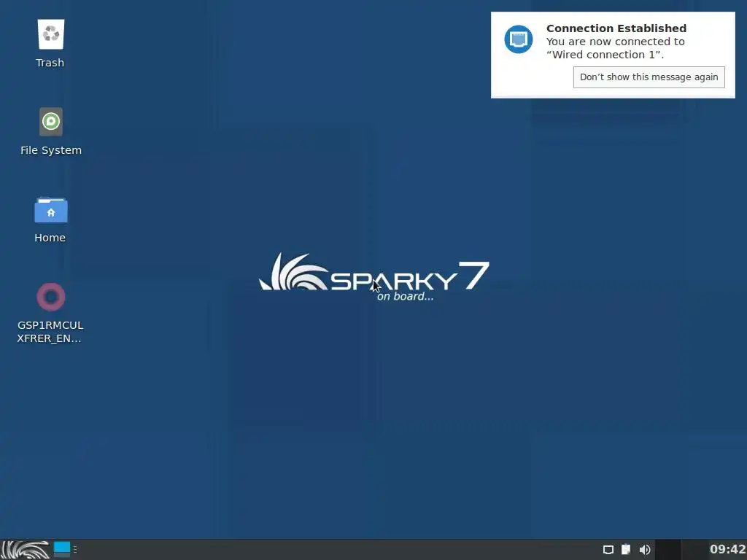The image size is (747, 560).
Task: Click the panel separator handle beside show desktop
Action: coord(75,550)
